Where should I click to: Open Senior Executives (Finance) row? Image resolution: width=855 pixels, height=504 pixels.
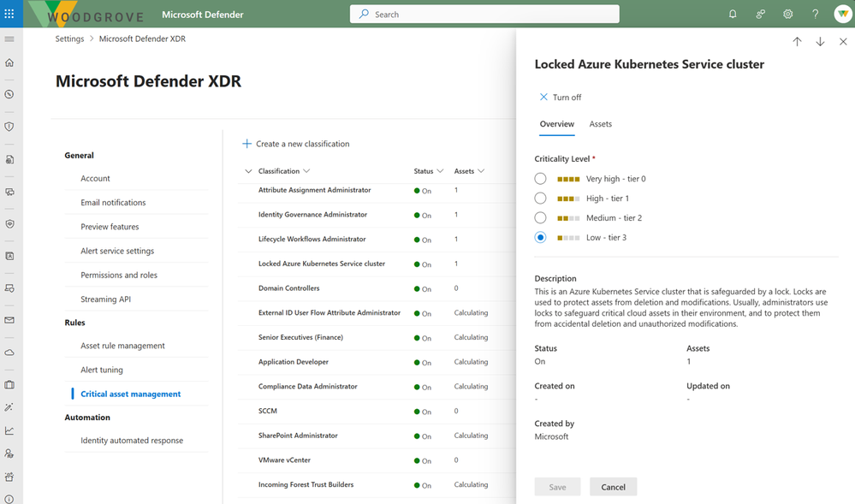377,338
